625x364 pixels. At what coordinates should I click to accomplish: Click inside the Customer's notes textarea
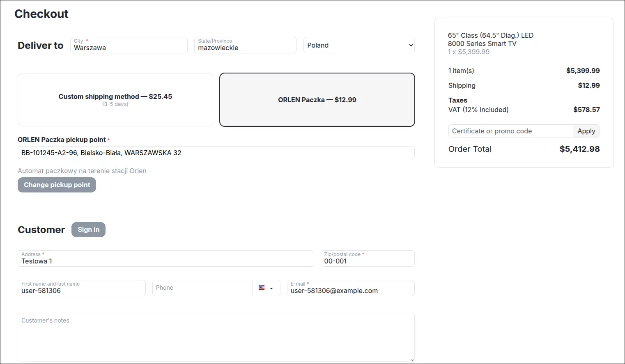click(216, 337)
